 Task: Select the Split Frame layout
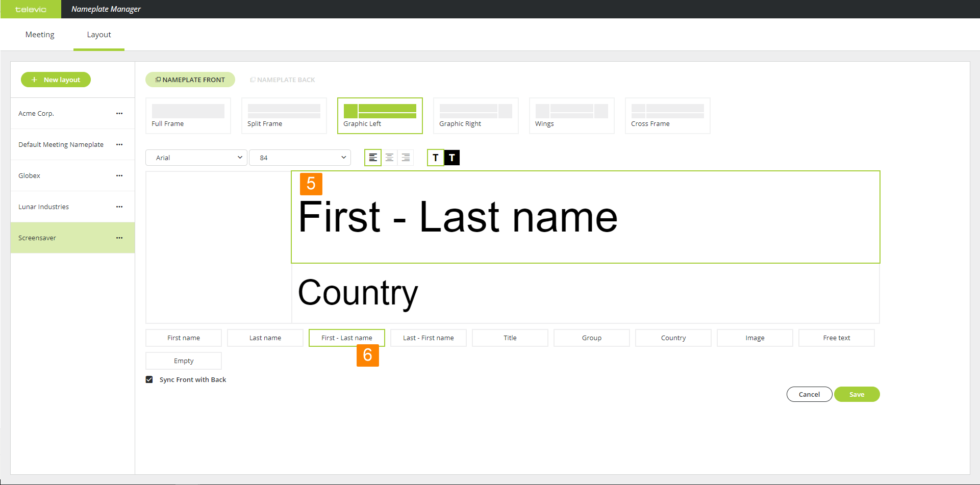284,116
